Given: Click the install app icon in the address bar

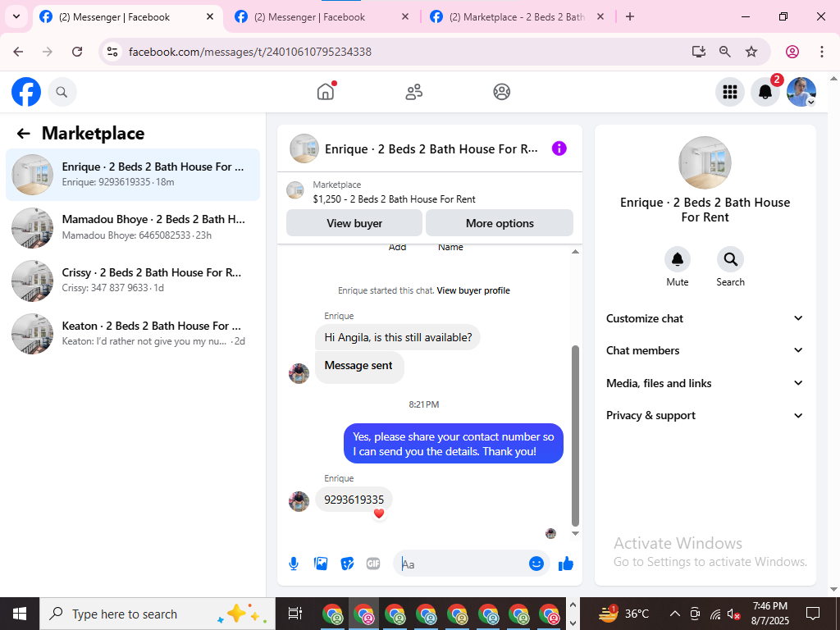Looking at the screenshot, I should [698, 52].
